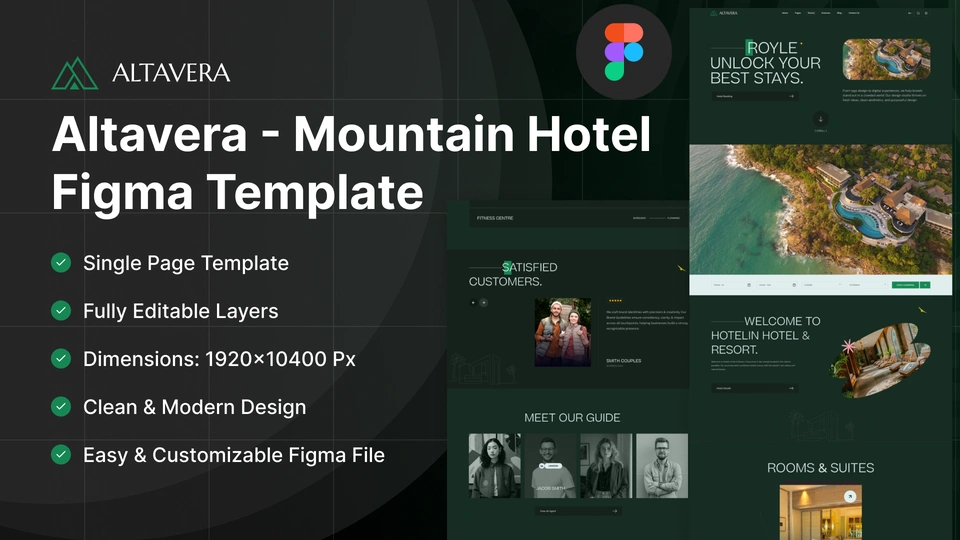Click the 'Clean & Modern Design' text
Viewport: 960px width, 540px height.
[x=195, y=407]
